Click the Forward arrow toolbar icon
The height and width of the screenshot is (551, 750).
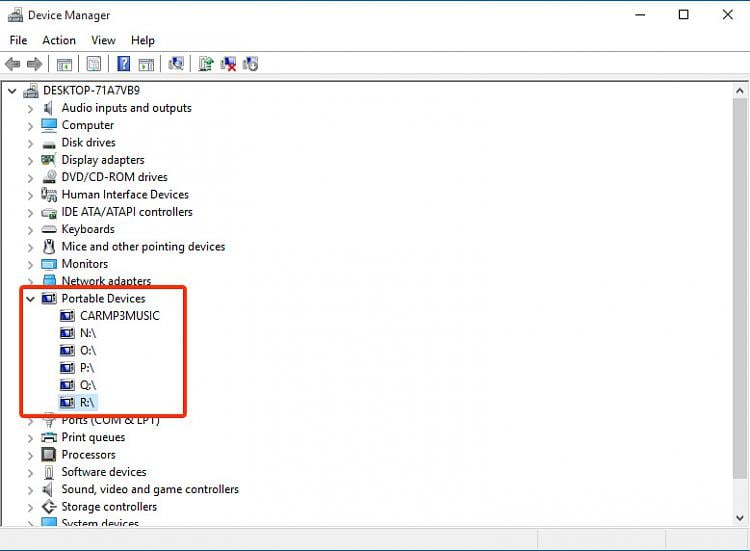tap(34, 64)
